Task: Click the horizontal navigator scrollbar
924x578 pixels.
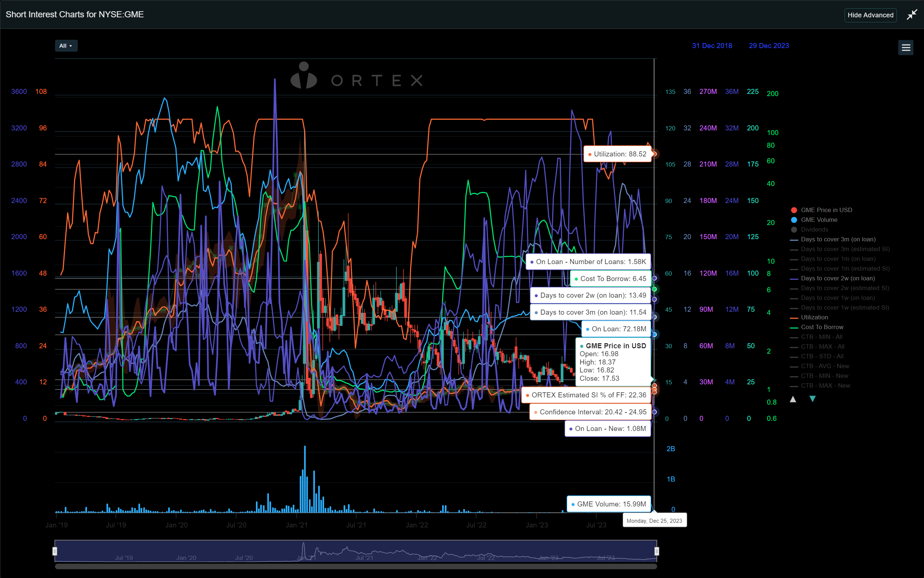Action: coord(356,566)
